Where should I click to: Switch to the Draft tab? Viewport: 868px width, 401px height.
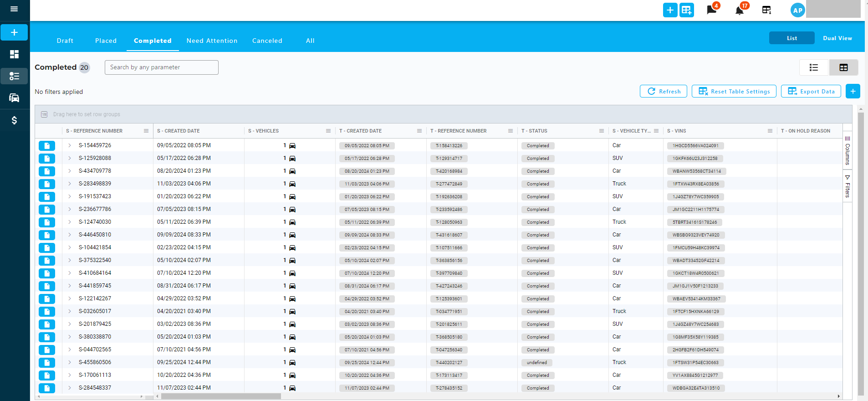65,41
